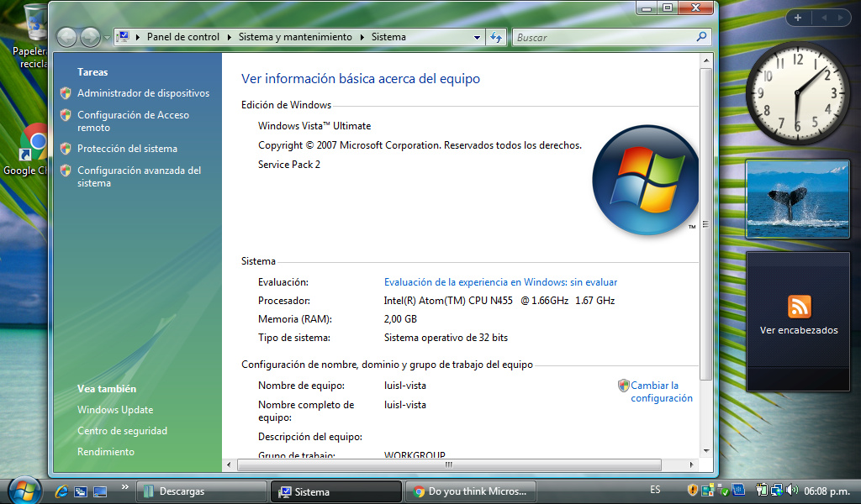Click the volume speaker tray icon

[x=792, y=490]
